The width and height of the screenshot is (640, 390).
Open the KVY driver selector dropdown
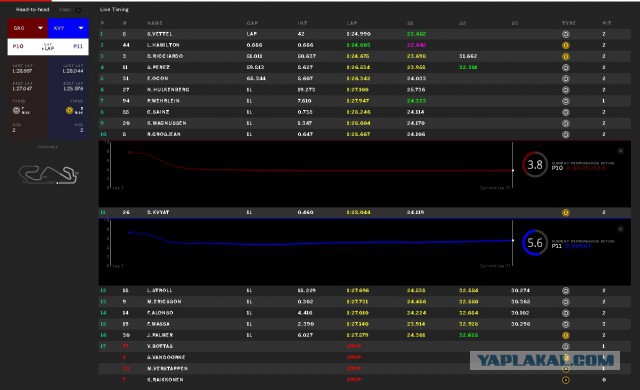coord(68,28)
